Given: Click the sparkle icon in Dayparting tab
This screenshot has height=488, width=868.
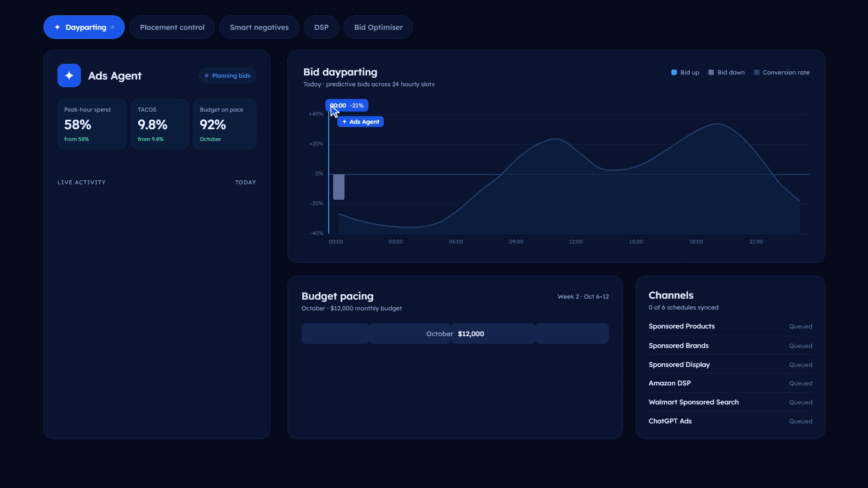Looking at the screenshot, I should coord(57,27).
